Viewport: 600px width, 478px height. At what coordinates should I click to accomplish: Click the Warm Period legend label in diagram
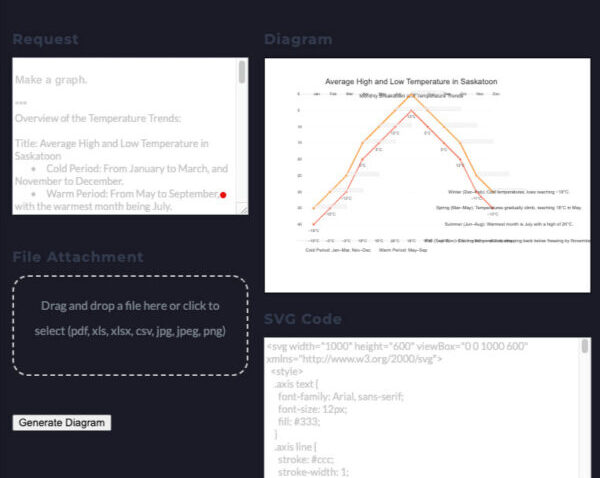click(x=403, y=250)
